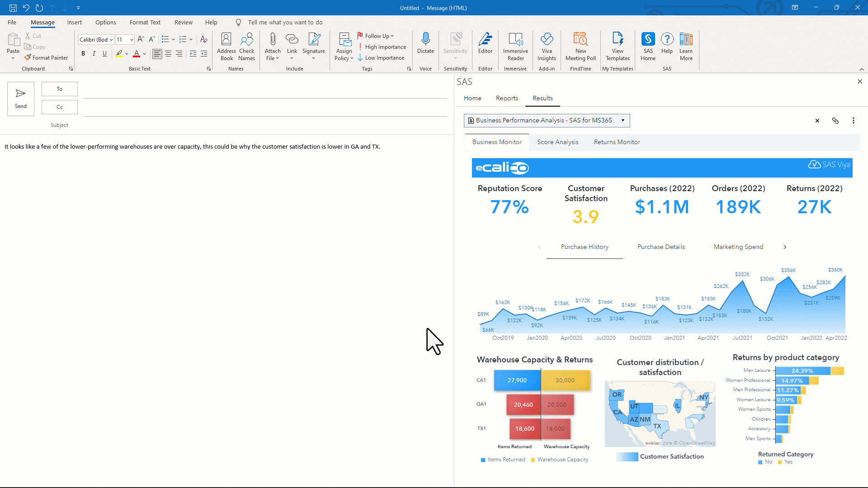Click the SAS Help icon
The width and height of the screenshot is (868, 488).
(x=667, y=43)
